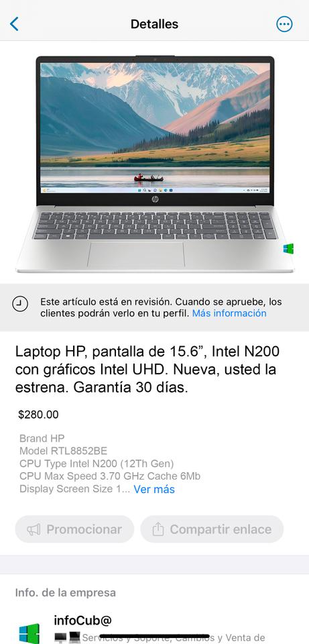Open the three-dot more options menu
Screen dimensions: 309x644
[x=284, y=24]
